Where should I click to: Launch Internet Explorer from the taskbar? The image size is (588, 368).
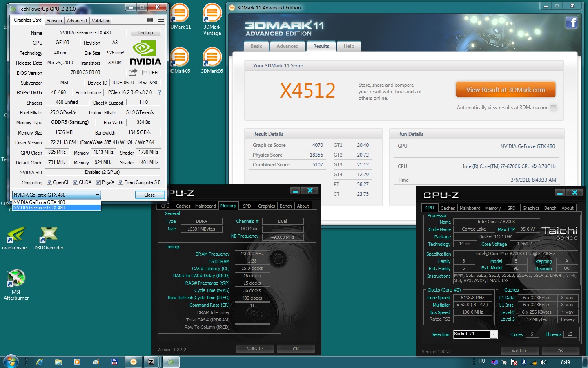(x=40, y=362)
